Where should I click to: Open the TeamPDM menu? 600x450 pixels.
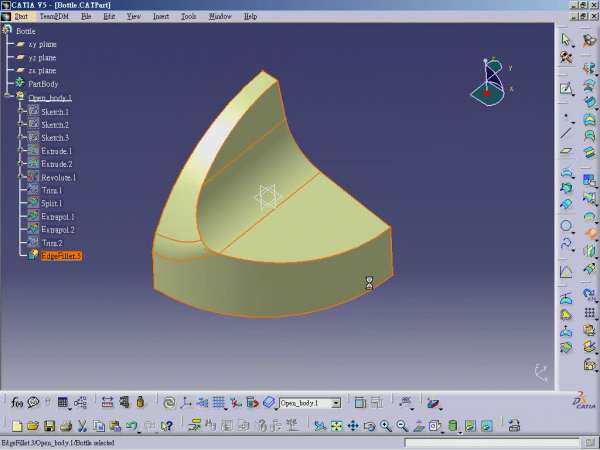(54, 16)
